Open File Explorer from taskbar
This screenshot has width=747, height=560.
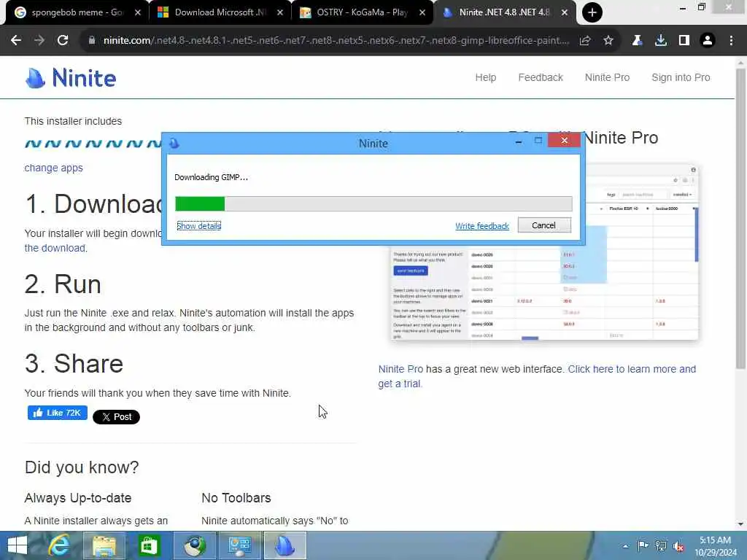pyautogui.click(x=104, y=545)
